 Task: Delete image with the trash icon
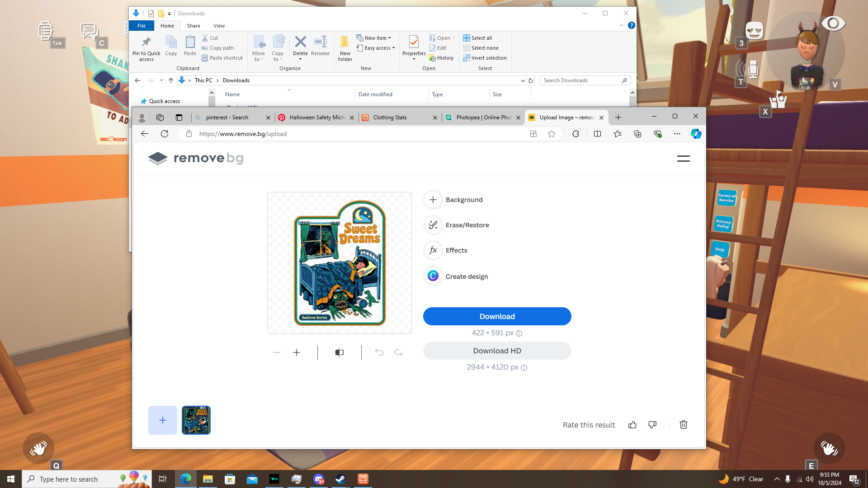tap(683, 425)
